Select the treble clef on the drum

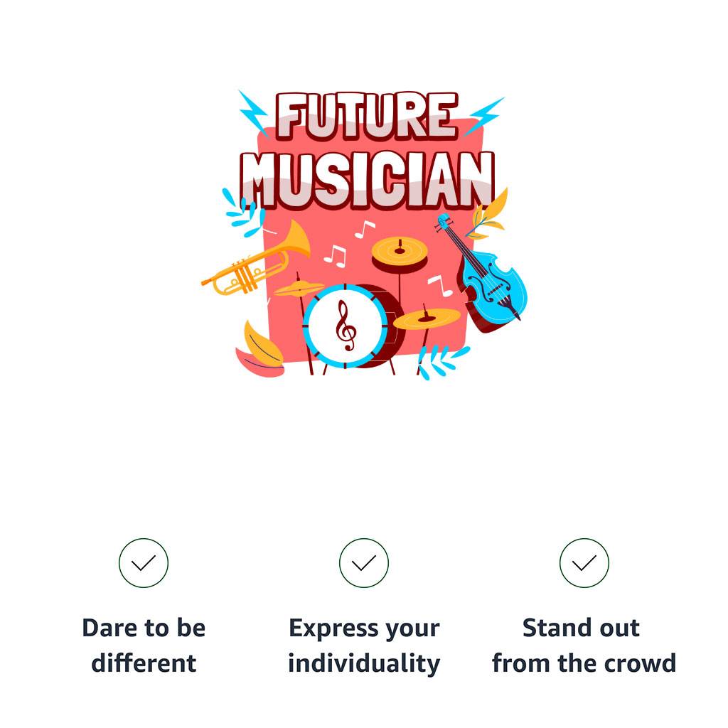[346, 326]
